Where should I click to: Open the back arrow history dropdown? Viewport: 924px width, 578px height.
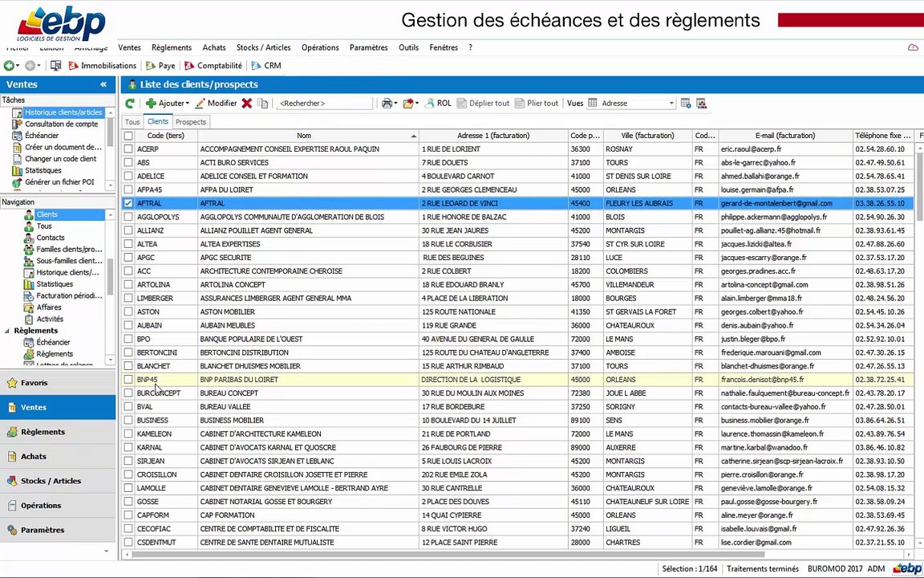click(18, 66)
